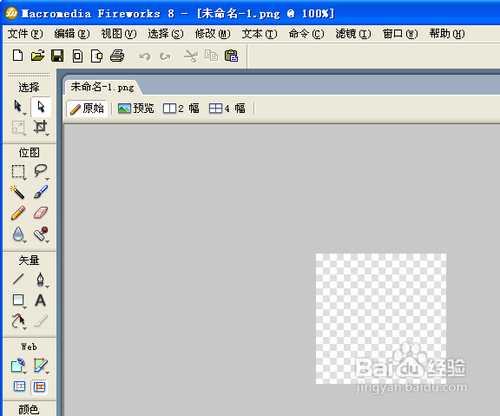Select the Subselection tool

click(40, 107)
